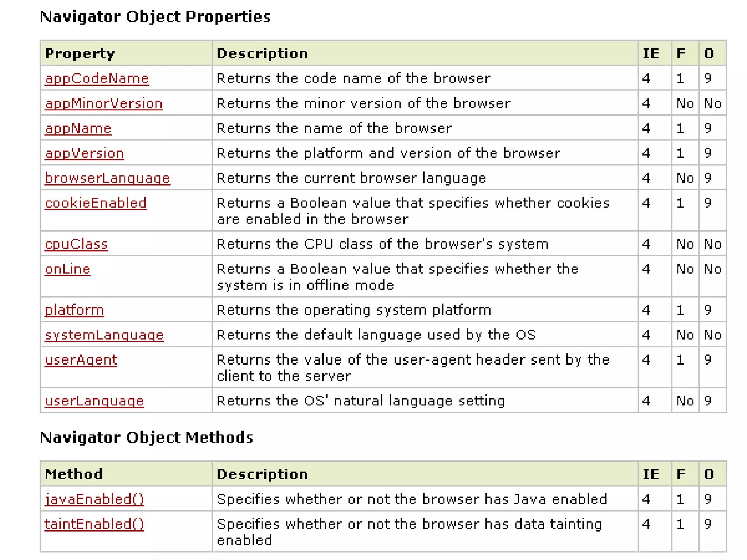Open the cookieEnabled property page
This screenshot has width=747, height=560.
point(96,203)
